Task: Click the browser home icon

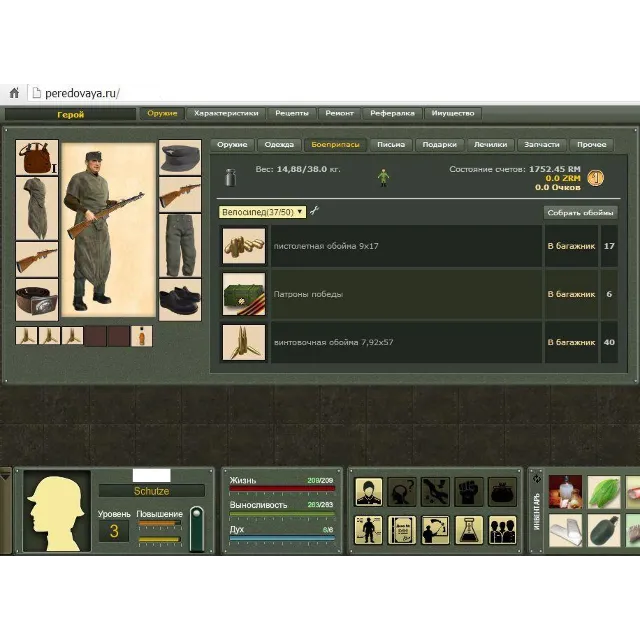Action: pyautogui.click(x=14, y=93)
